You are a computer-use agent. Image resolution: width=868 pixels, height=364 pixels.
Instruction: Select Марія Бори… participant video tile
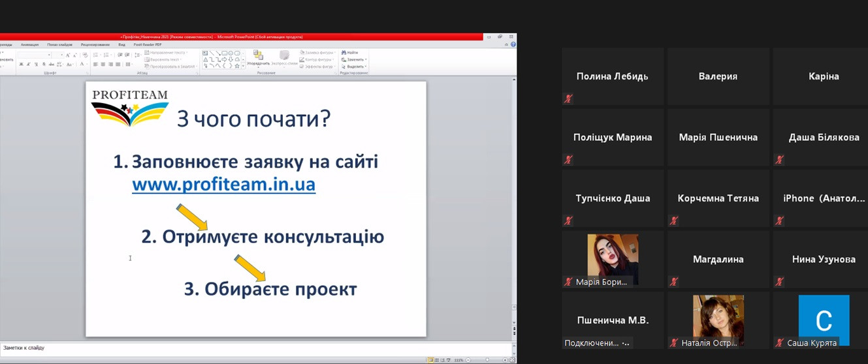(x=613, y=259)
